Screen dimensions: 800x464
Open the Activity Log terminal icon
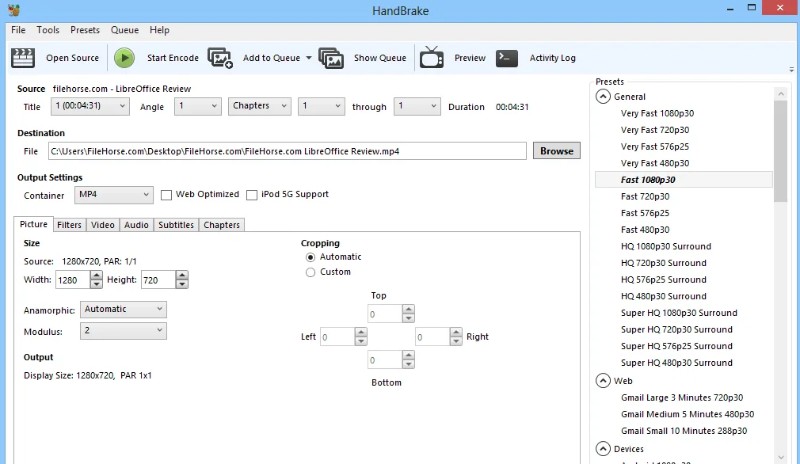(507, 58)
